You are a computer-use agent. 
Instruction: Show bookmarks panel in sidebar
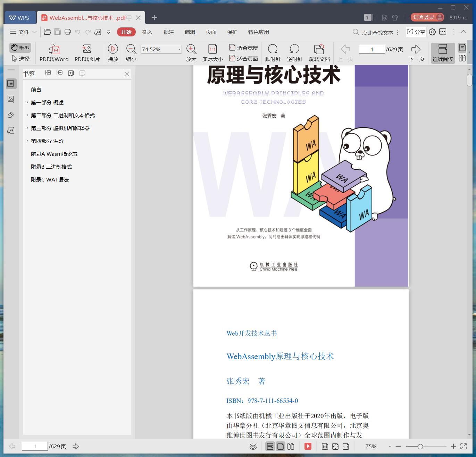[11, 84]
